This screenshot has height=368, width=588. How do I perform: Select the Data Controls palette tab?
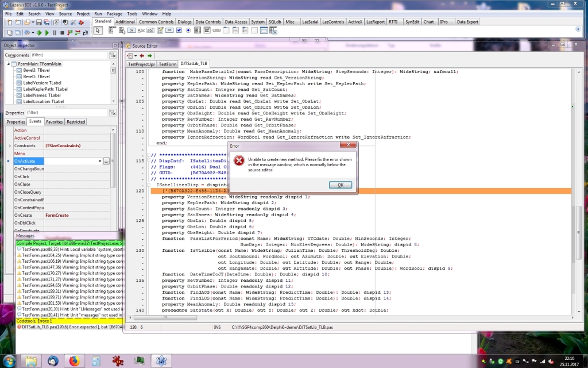(208, 21)
